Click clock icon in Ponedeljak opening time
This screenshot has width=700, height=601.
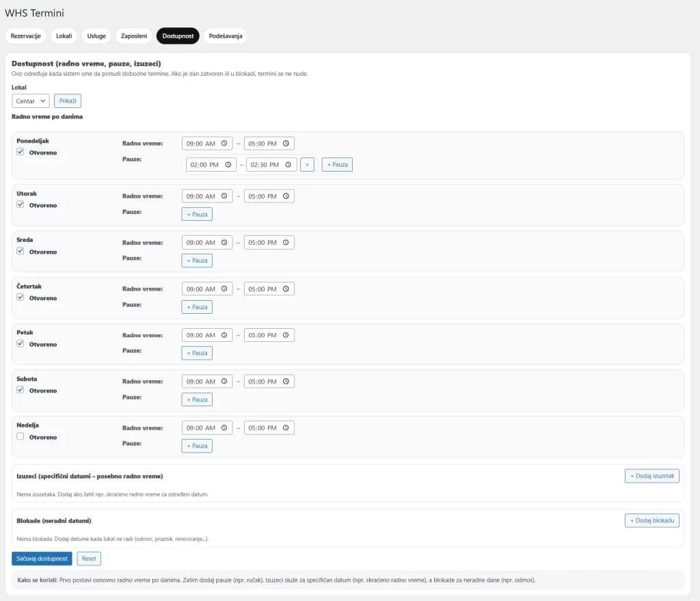tap(224, 144)
